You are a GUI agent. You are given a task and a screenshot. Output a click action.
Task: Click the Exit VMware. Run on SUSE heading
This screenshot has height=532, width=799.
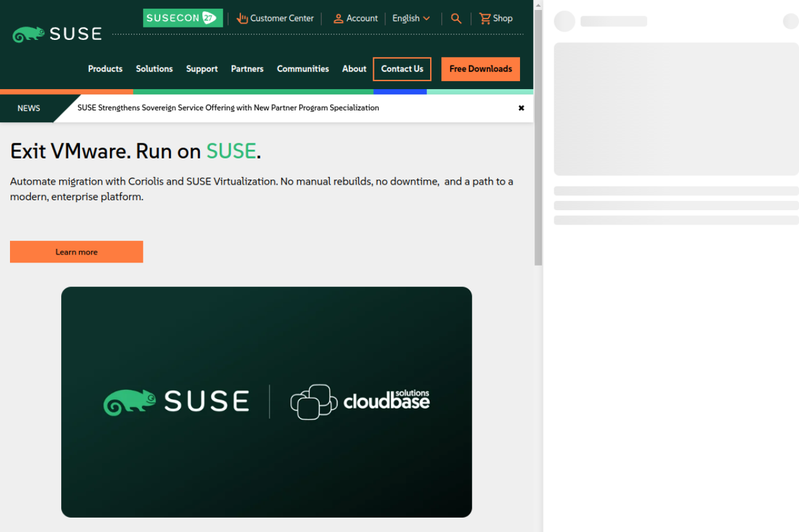point(135,151)
